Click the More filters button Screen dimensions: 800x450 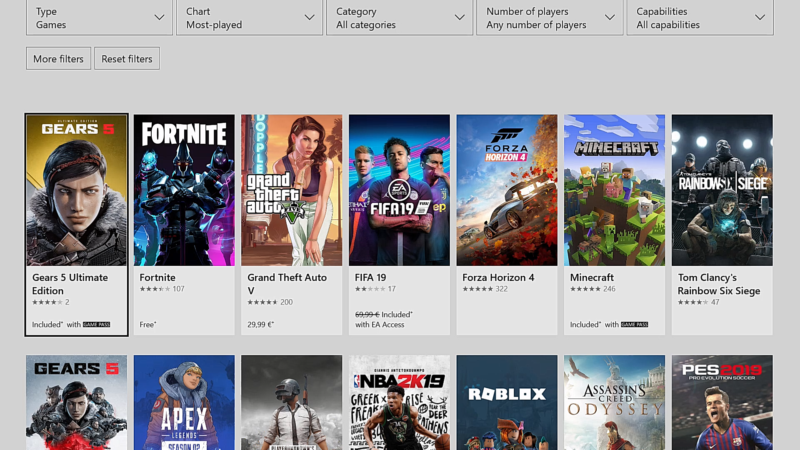(58, 59)
